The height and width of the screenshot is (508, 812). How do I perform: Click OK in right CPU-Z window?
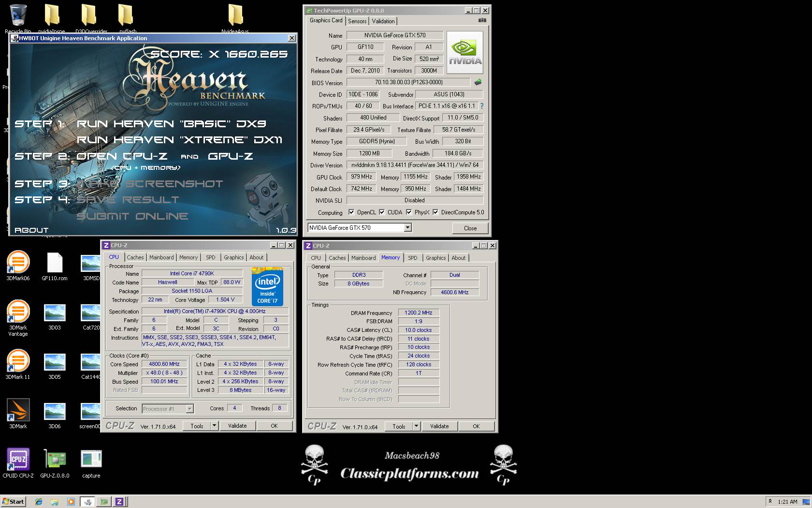coord(476,426)
